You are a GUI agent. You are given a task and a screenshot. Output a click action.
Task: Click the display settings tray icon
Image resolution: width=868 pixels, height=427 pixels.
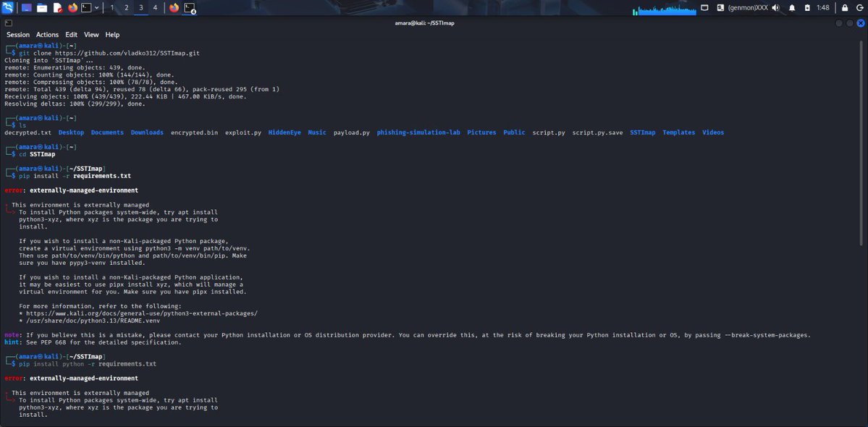[704, 8]
